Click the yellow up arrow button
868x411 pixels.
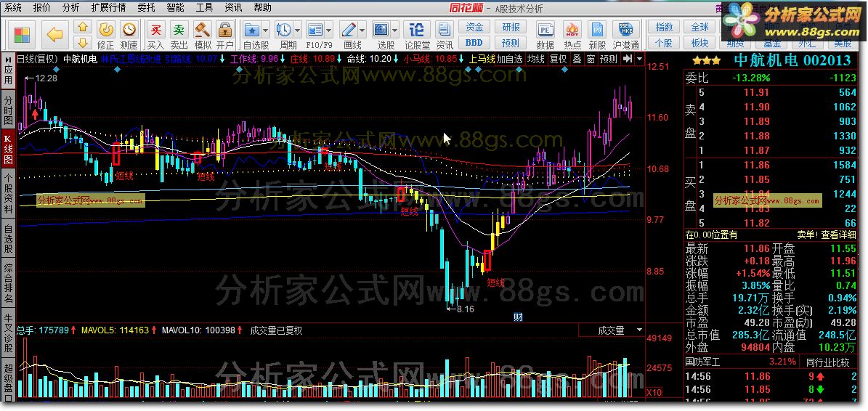[83, 27]
